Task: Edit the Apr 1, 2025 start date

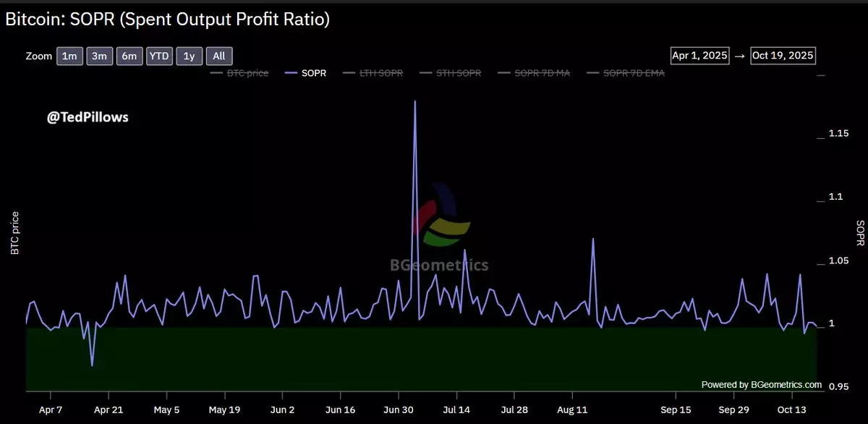Action: pos(699,56)
